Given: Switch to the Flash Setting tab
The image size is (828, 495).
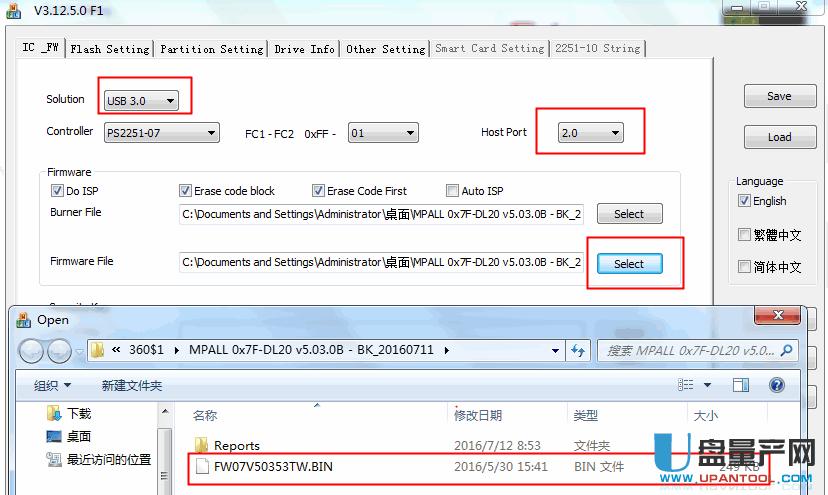Looking at the screenshot, I should coord(110,48).
